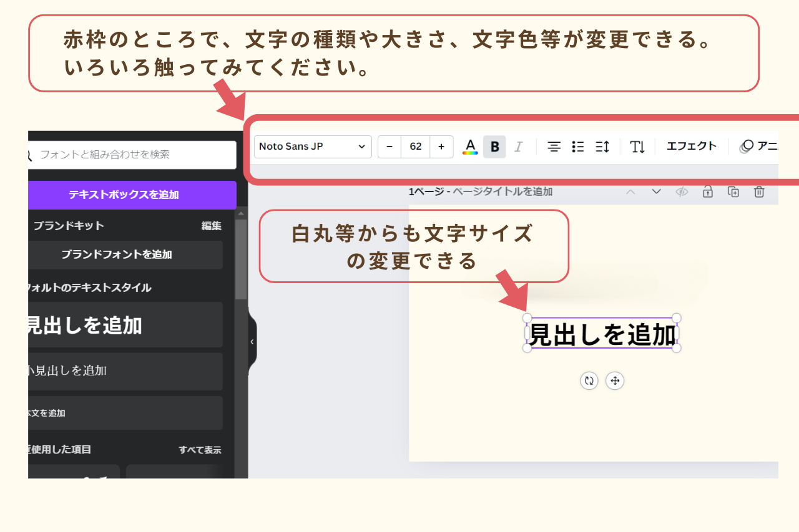
Task: Open the エフェクト effects panel
Action: click(x=692, y=146)
